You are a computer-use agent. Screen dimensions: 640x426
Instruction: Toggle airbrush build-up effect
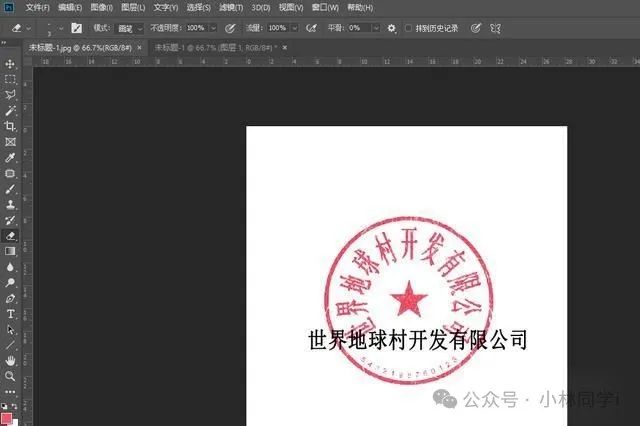coord(311,28)
